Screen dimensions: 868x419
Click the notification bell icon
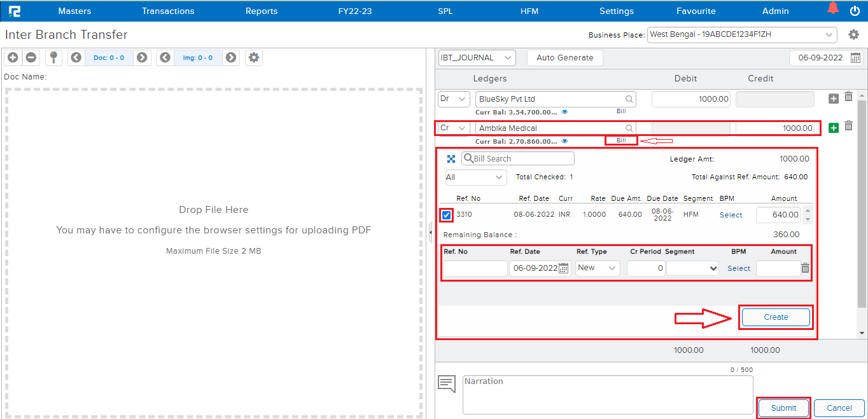[832, 9]
